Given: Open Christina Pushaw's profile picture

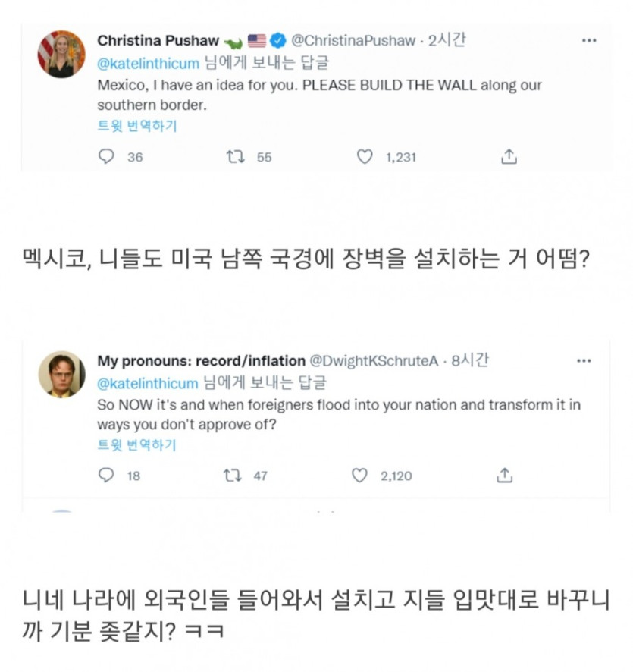Looking at the screenshot, I should [x=62, y=55].
